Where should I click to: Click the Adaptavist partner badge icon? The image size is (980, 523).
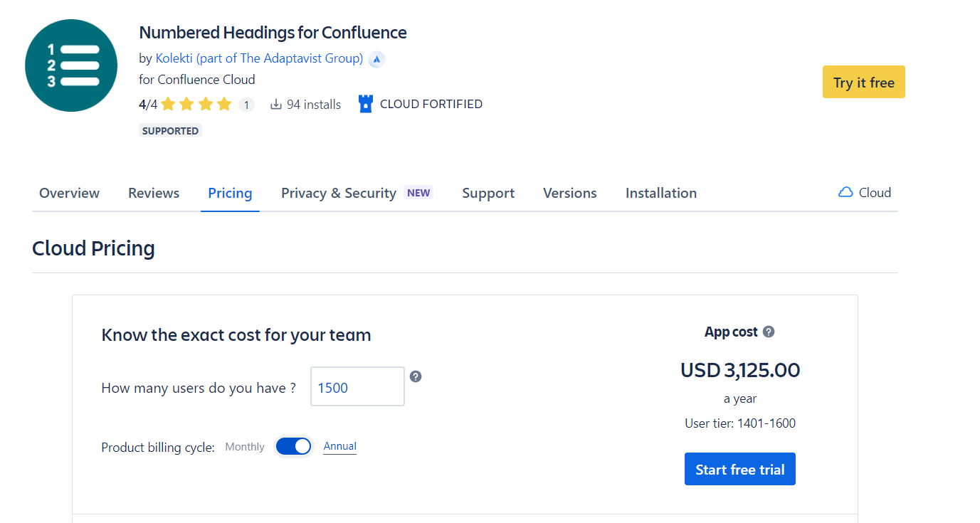[376, 59]
